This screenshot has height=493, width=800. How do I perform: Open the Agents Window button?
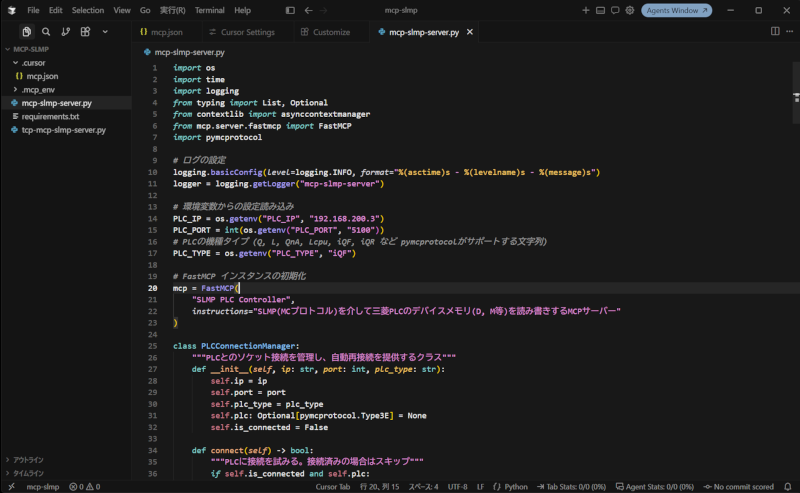click(677, 10)
